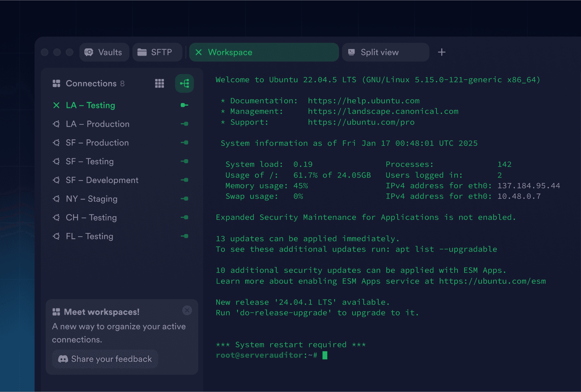581x392 pixels.
Task: Dismiss the Meet workspaces card
Action: (x=187, y=310)
